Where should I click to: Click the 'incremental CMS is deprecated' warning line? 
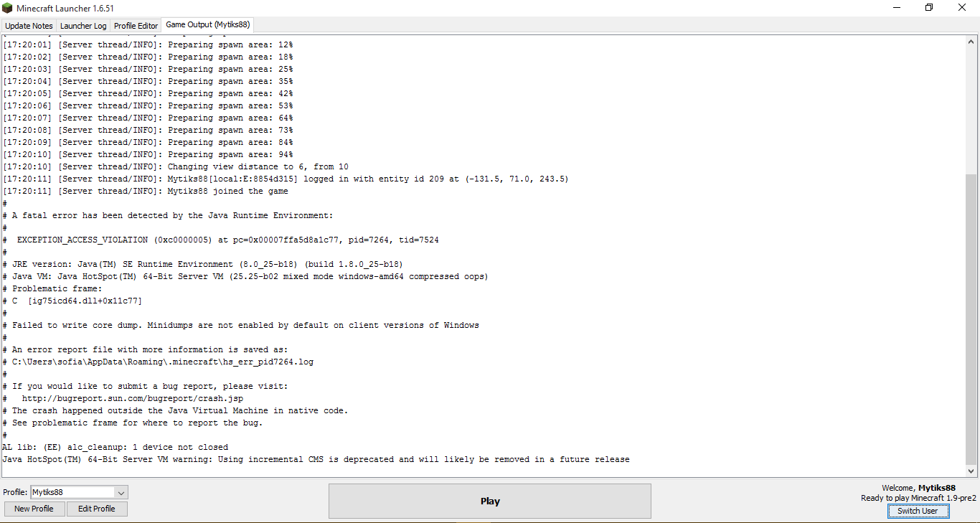tap(316, 459)
